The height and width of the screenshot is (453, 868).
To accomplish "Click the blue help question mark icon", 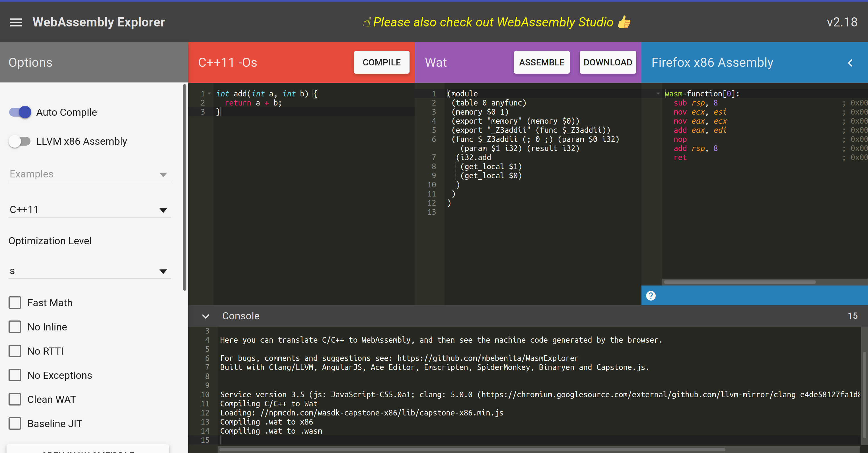I will [651, 296].
